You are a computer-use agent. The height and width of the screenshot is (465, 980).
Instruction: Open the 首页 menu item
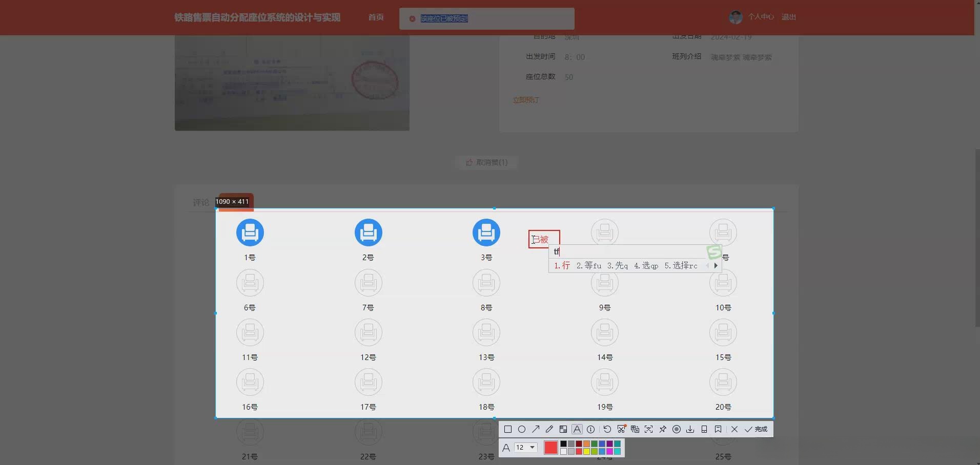[375, 17]
